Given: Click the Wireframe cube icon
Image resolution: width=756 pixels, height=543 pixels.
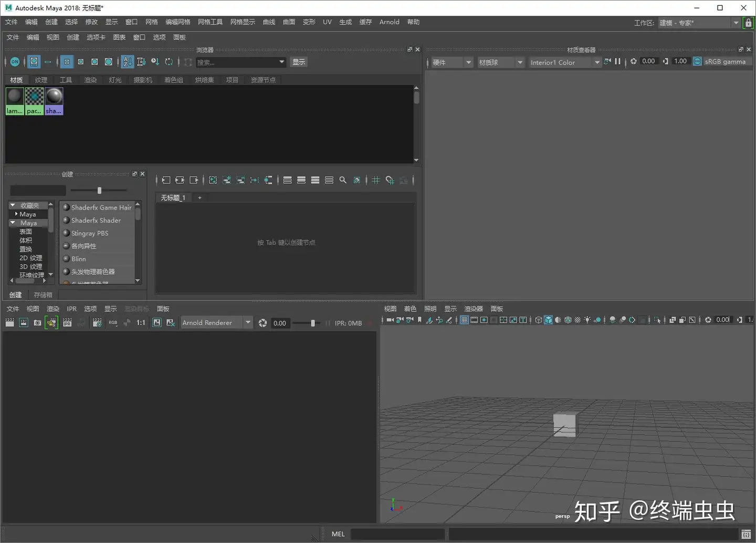Looking at the screenshot, I should [539, 320].
